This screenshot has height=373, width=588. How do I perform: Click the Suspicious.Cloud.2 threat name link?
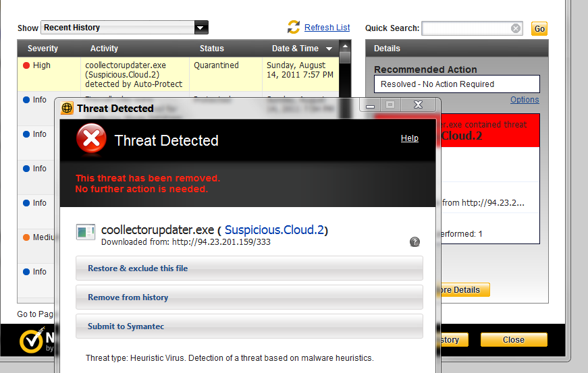click(274, 229)
